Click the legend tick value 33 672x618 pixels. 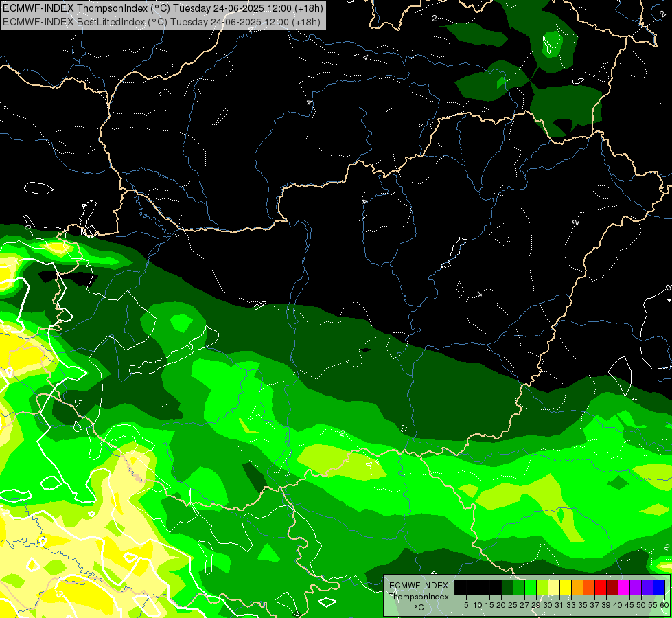(571, 605)
